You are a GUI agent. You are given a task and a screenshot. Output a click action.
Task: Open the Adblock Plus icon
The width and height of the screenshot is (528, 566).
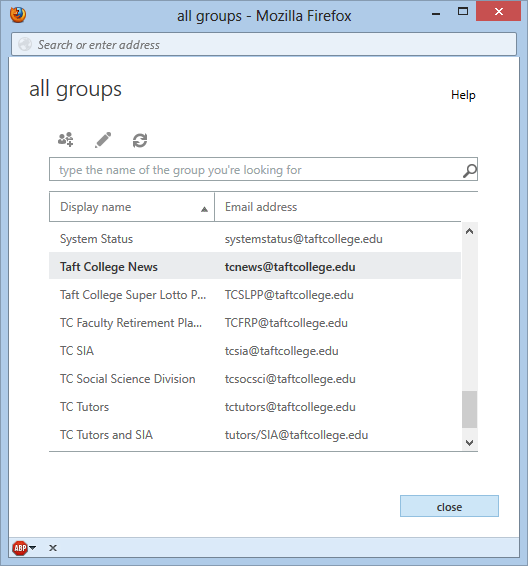click(20, 548)
